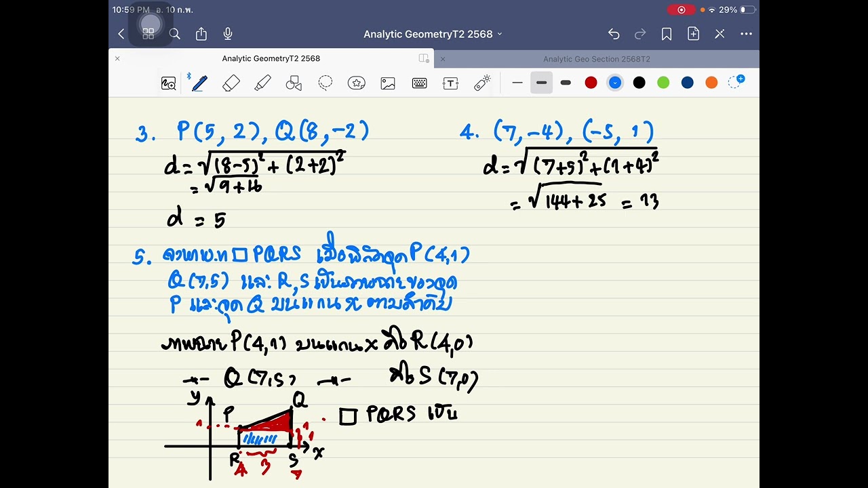Tap the Bluetooth stylus indicator beside pen
The image size is (868, 488).
[x=189, y=76]
